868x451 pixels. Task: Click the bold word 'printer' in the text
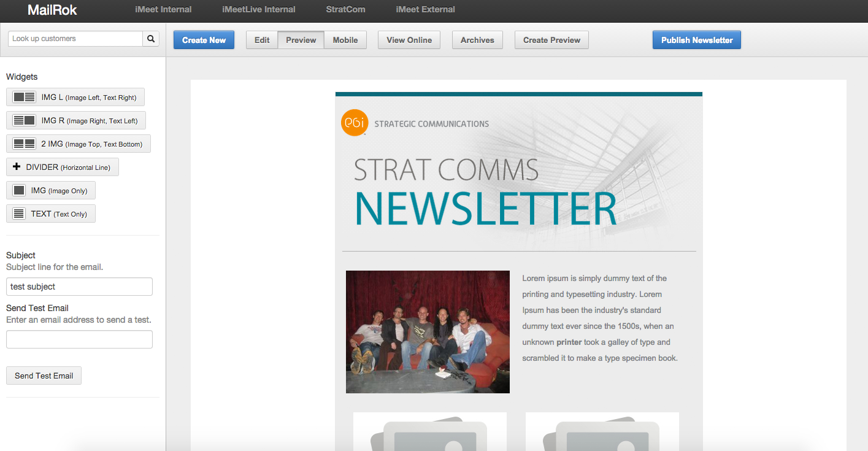pos(569,342)
